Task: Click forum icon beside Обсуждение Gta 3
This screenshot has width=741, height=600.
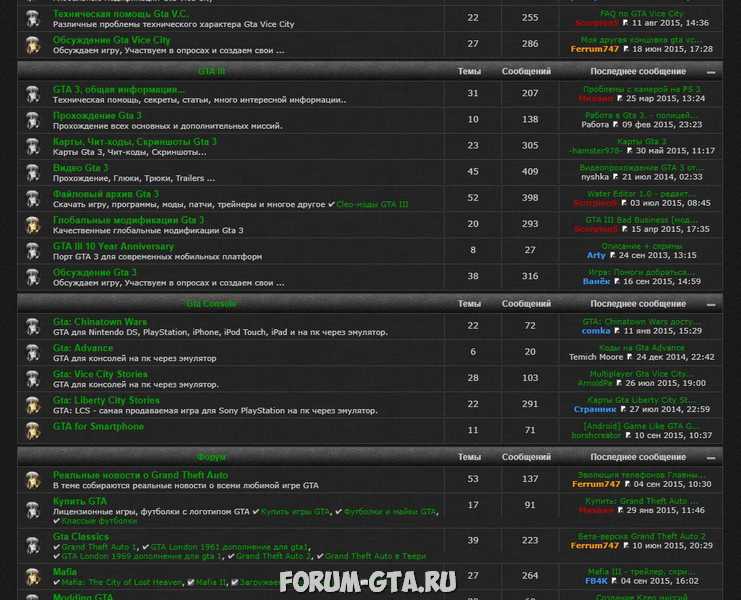Action: click(33, 277)
